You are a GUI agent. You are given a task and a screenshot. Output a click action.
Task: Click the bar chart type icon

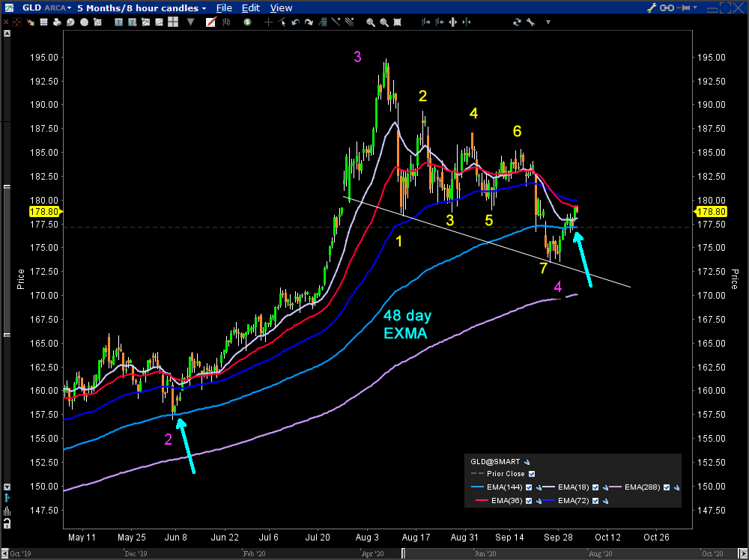pyautogui.click(x=226, y=22)
